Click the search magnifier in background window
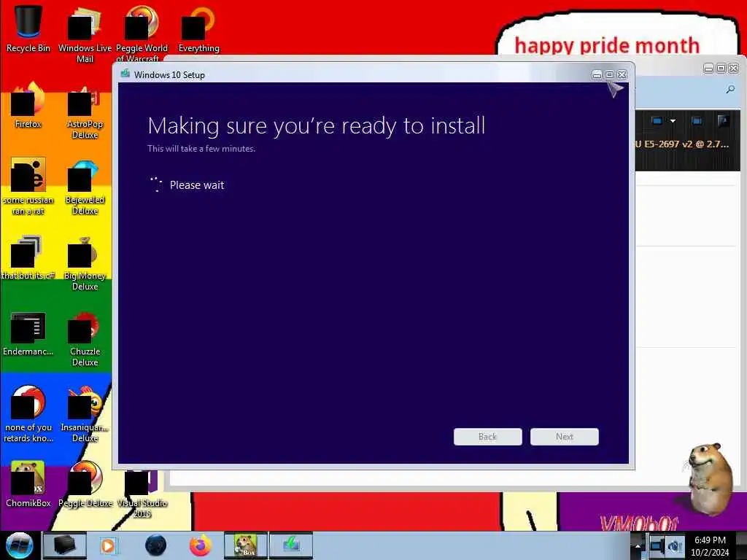Viewport: 747px width, 560px height. tap(730, 90)
